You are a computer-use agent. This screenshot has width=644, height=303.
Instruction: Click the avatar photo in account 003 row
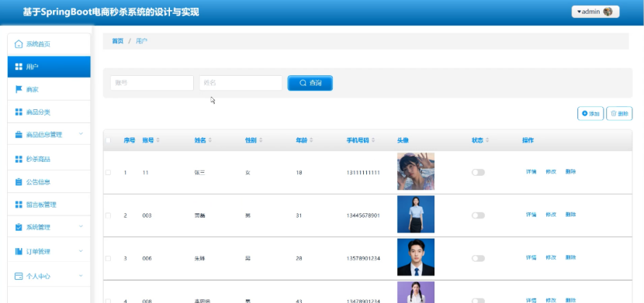416,215
